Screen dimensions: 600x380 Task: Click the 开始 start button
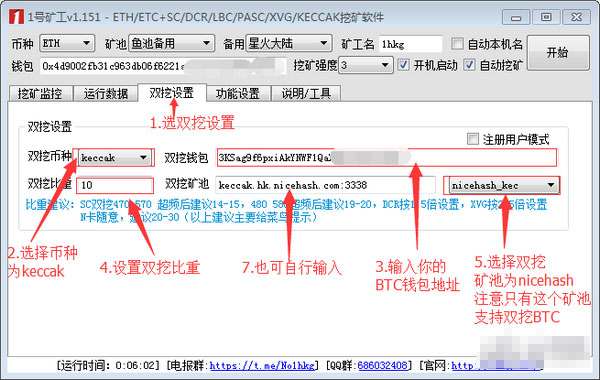point(558,53)
